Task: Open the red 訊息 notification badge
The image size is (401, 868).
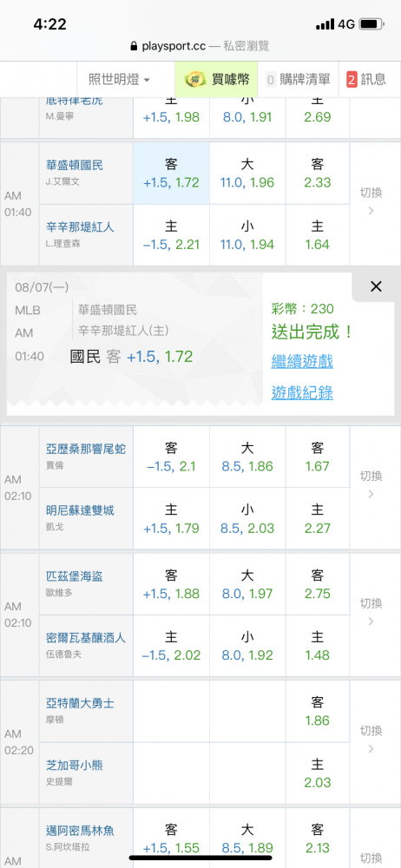Action: coord(352,80)
